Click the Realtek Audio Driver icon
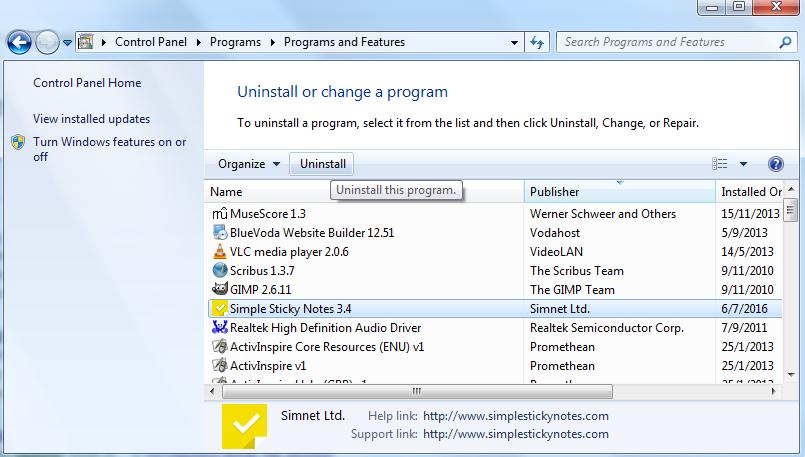 tap(220, 327)
